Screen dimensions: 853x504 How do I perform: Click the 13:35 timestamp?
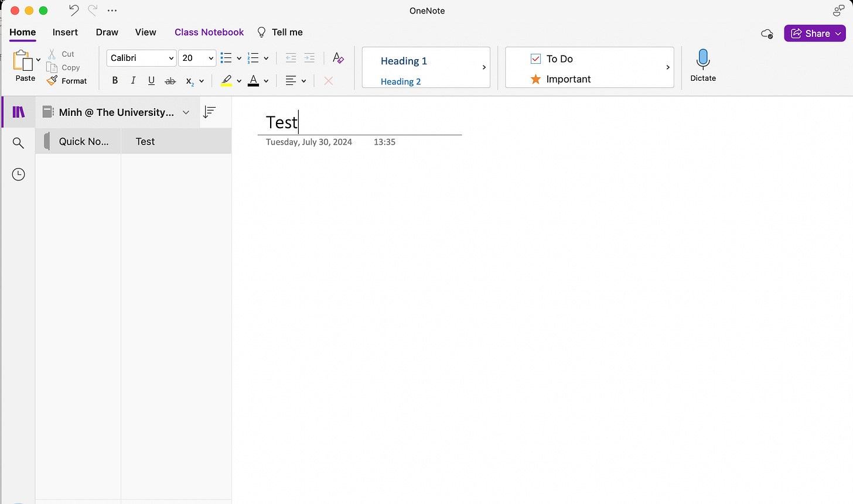click(384, 142)
